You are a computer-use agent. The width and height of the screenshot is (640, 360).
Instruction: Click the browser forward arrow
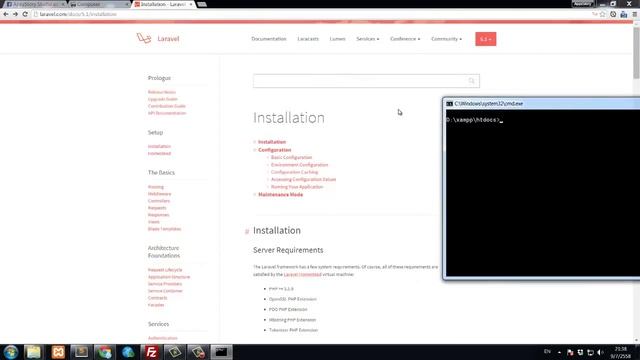[x=15, y=14]
